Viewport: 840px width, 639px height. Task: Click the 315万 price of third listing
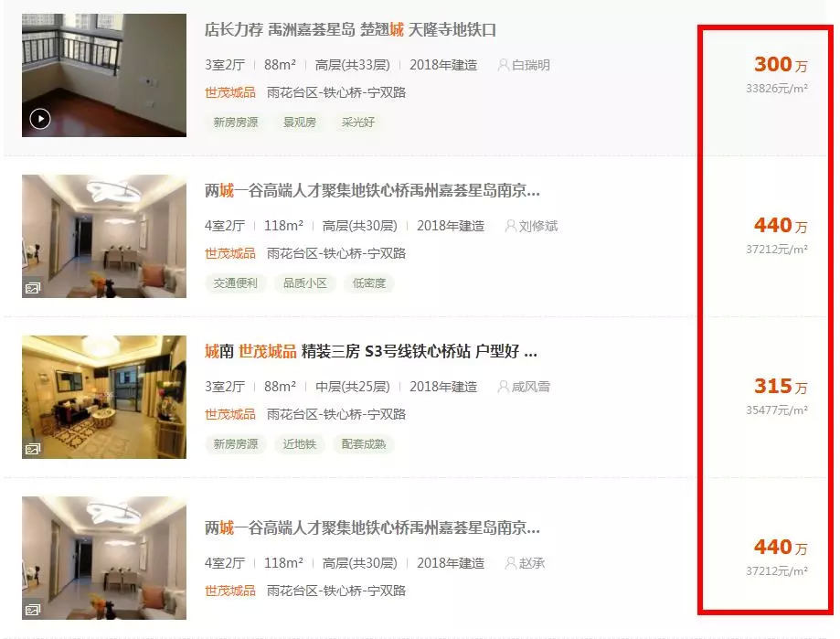tap(780, 386)
